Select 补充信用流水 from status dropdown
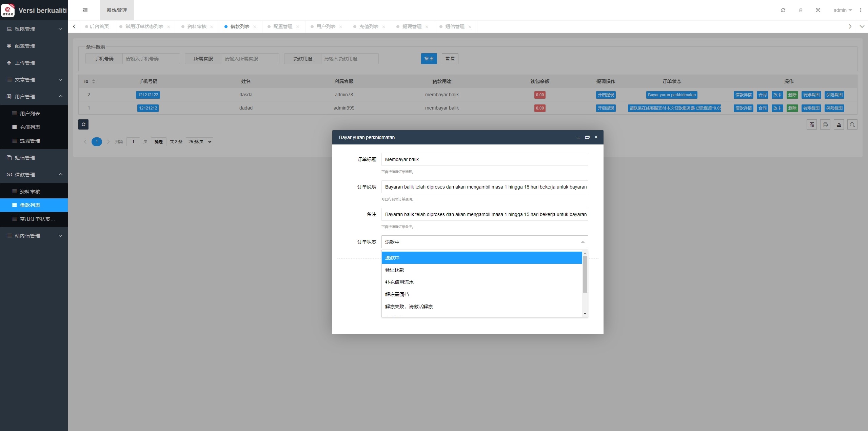This screenshot has width=868, height=431. [482, 282]
